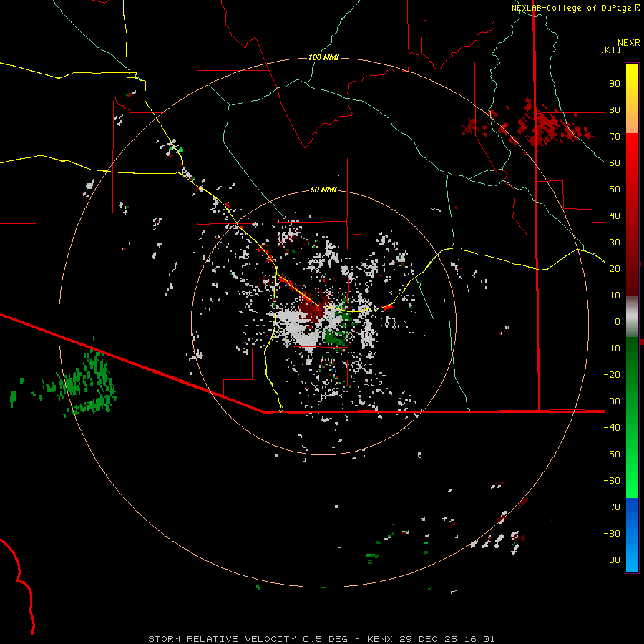Click the -40 value on velocity scale
The height and width of the screenshot is (644, 644).
point(612,428)
